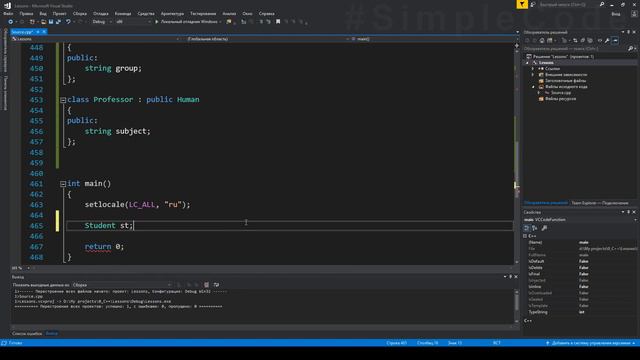Expand the 'Внешние зависимости' node
640x360 pixels.
pos(533,75)
